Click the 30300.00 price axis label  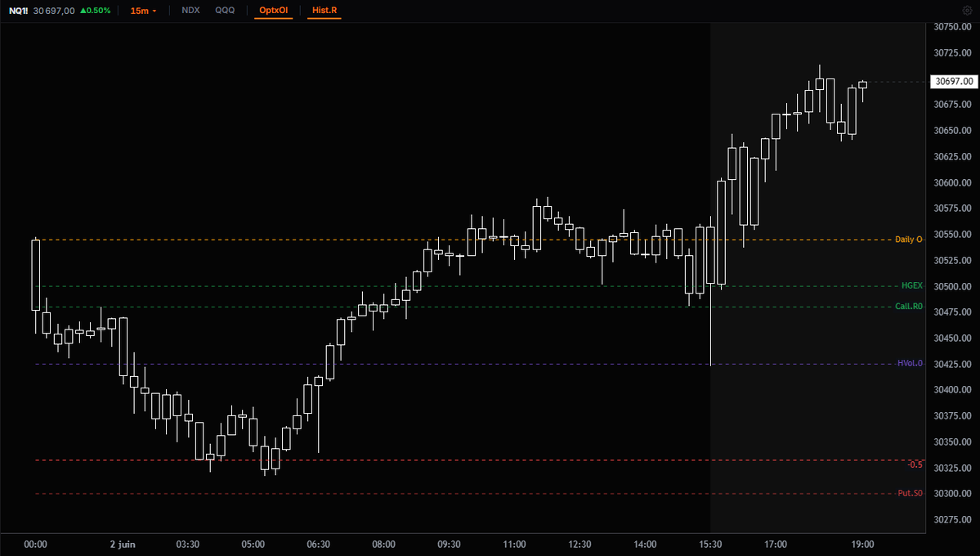click(952, 494)
